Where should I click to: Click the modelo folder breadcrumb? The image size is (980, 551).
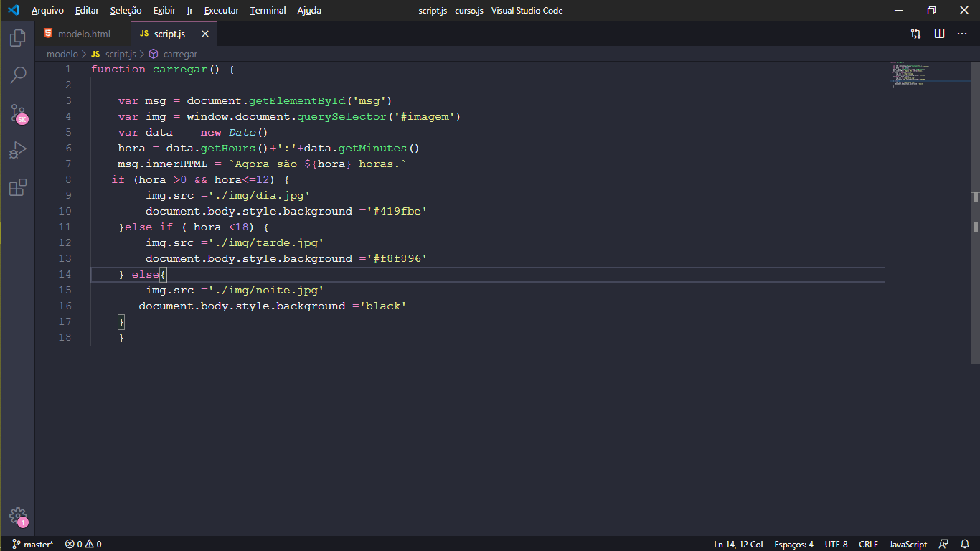[62, 54]
